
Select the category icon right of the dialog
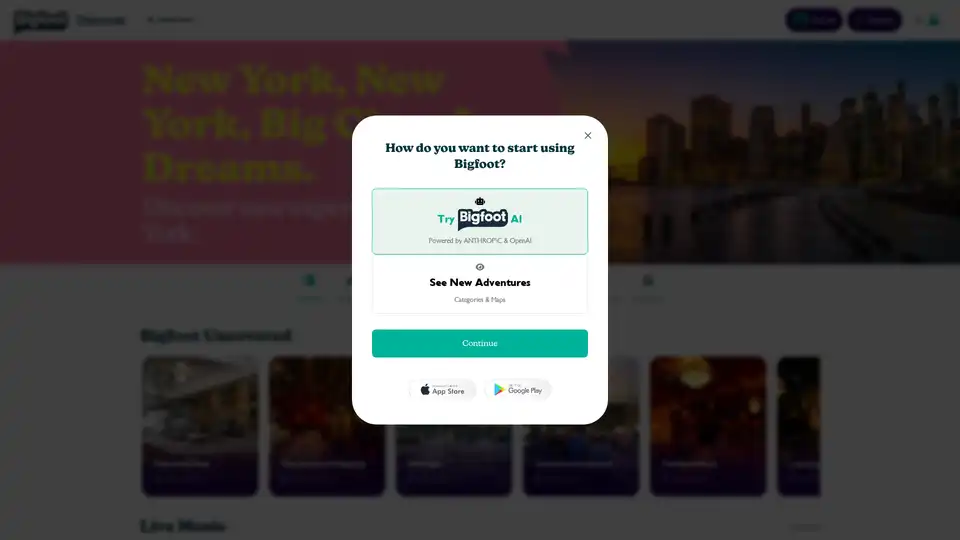click(648, 281)
